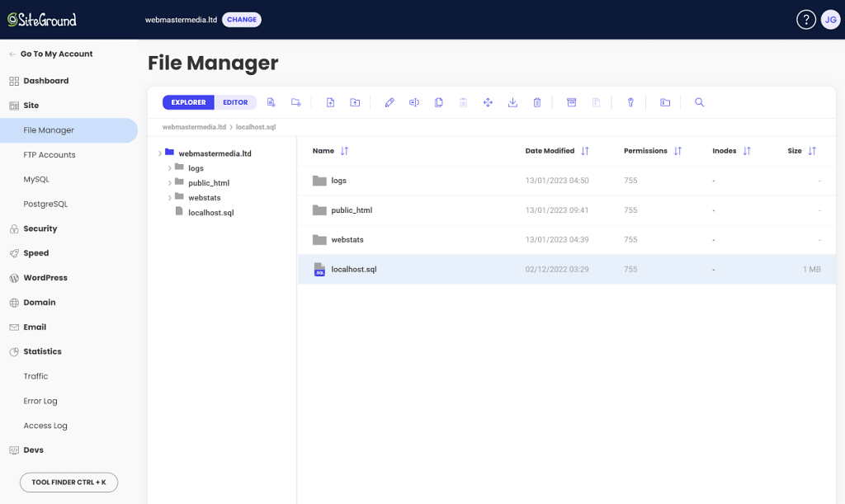
Task: Open FTP Accounts in the sidebar
Action: tap(50, 154)
